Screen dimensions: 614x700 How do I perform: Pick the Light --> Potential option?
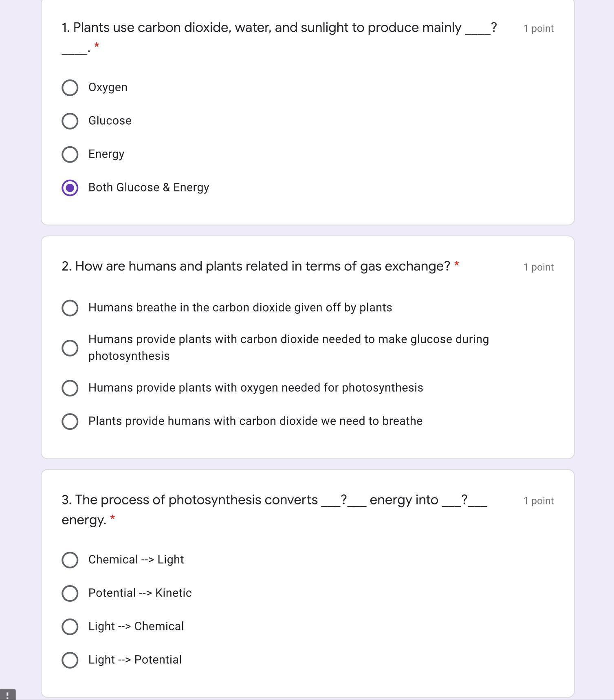(70, 660)
